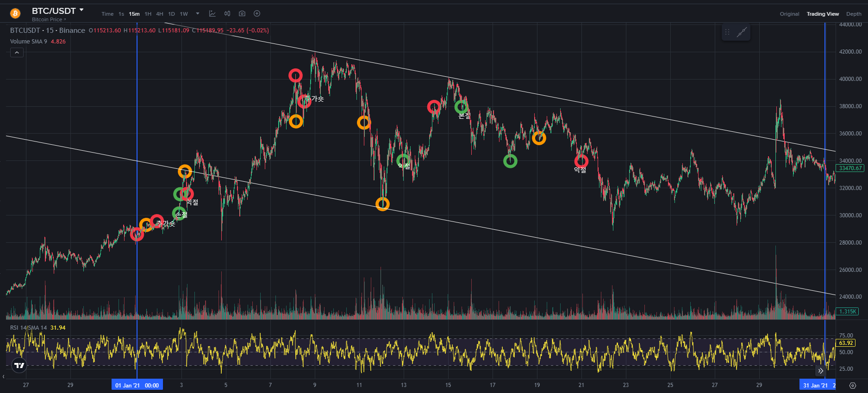This screenshot has width=868, height=393.
Task: Open the Bitcoin Price link
Action: pos(49,19)
